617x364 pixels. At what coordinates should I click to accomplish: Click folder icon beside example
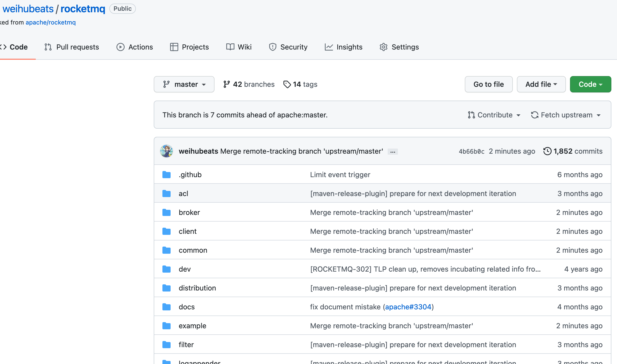[167, 326]
